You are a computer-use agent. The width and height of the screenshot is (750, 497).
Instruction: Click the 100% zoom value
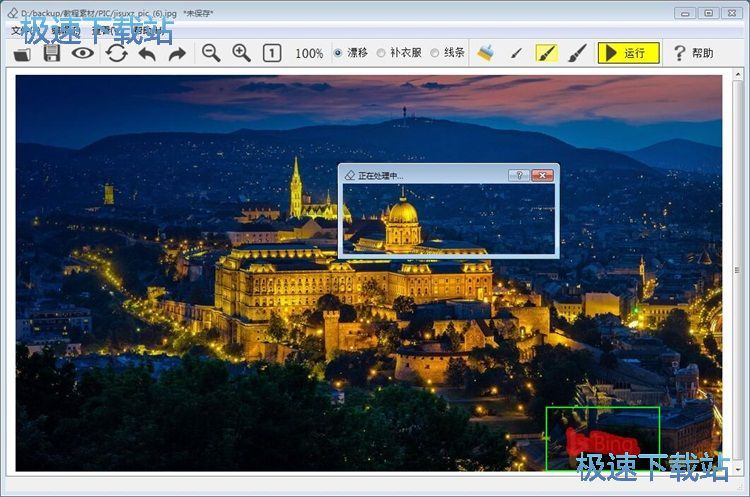pos(309,54)
